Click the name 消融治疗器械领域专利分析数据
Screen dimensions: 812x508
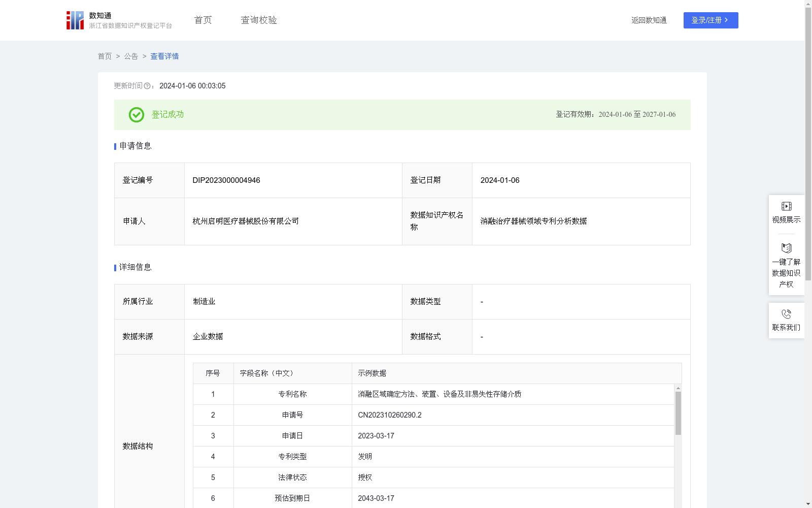coord(533,221)
